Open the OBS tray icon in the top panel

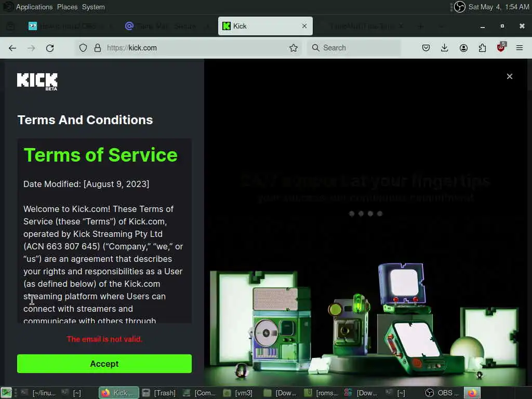coord(460,7)
